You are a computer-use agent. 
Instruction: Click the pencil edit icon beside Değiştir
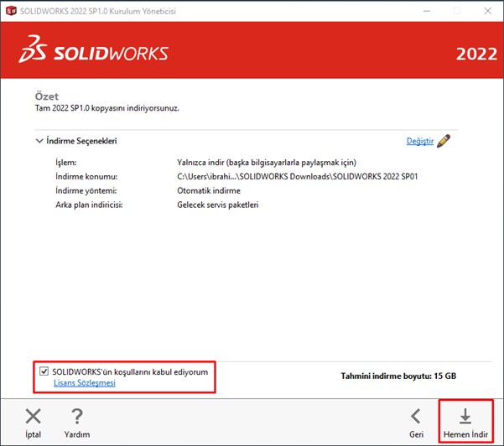coord(444,141)
